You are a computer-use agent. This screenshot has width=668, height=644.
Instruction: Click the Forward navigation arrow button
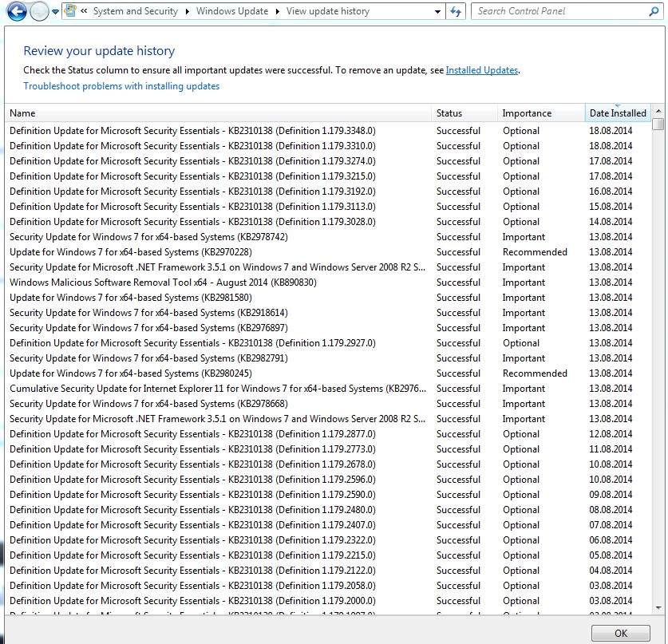(39, 11)
